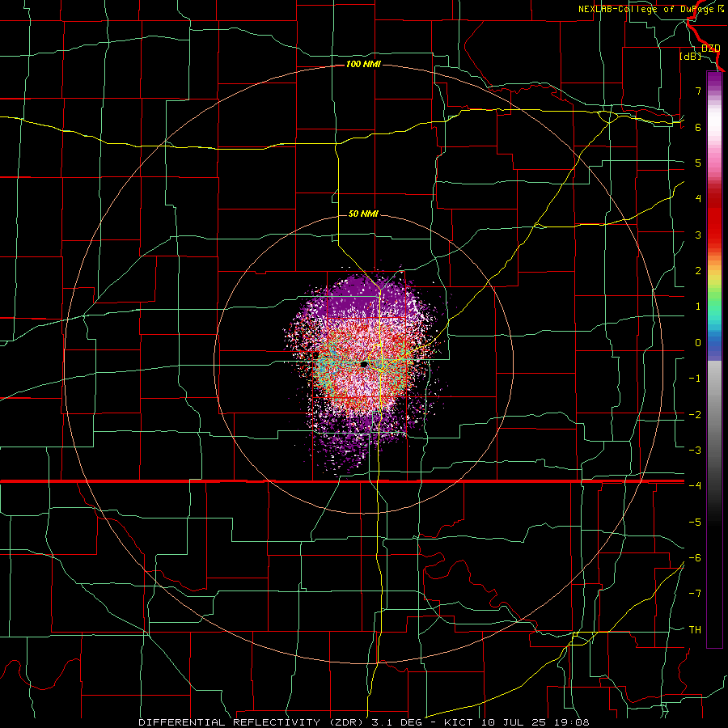Click the purple top of the ZDR color bar
The height and width of the screenshot is (728, 728).
point(714,79)
